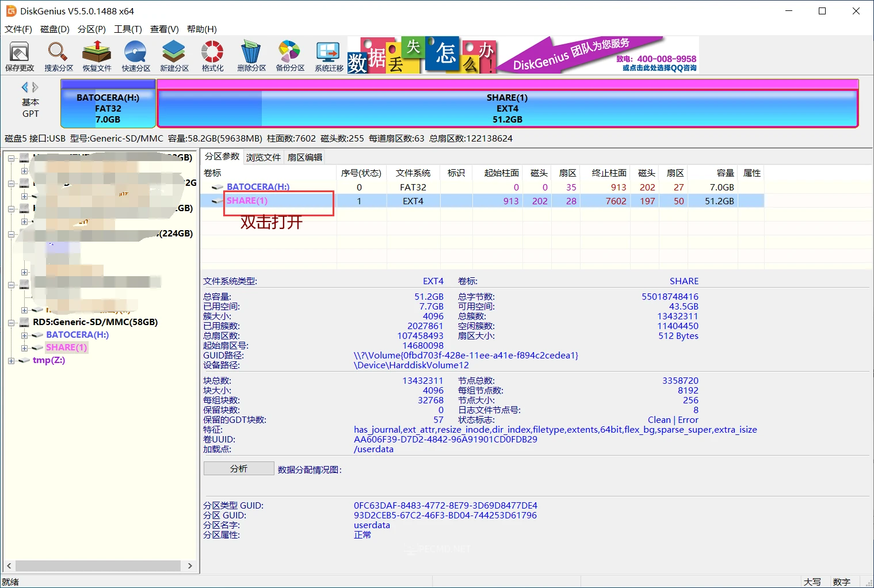Click the DiskGenius advertisement banner

(x=523, y=55)
